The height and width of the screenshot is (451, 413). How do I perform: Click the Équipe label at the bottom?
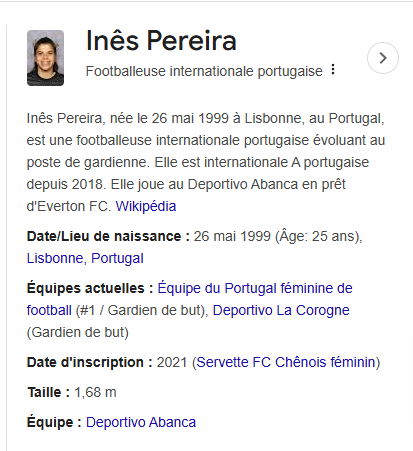[54, 422]
